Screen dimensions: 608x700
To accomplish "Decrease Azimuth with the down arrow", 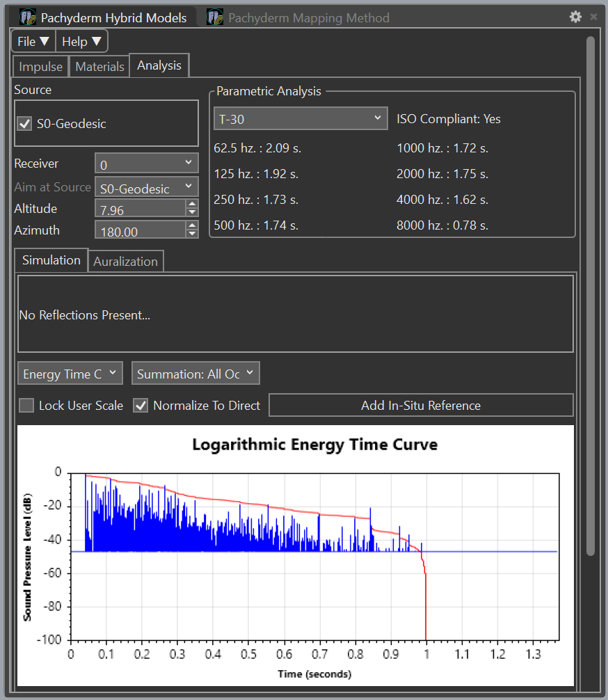I will coord(192,234).
